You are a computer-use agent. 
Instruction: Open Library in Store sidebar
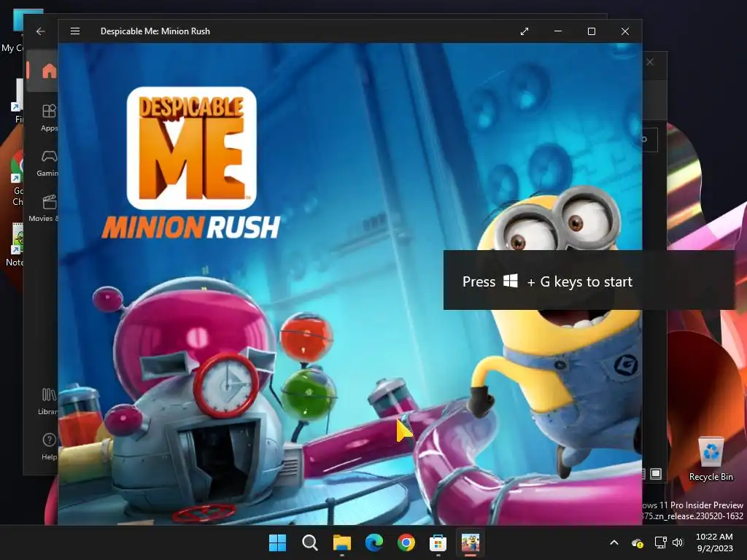[x=48, y=402]
